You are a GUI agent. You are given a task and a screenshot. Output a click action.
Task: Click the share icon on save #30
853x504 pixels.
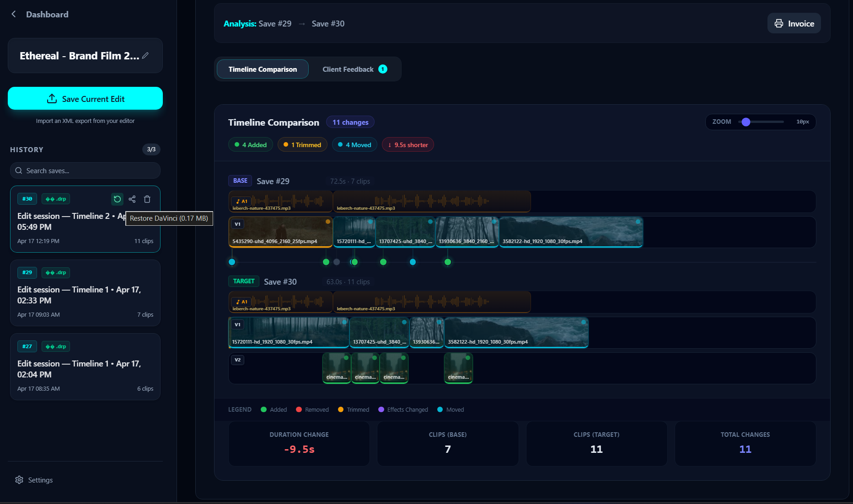(x=132, y=199)
